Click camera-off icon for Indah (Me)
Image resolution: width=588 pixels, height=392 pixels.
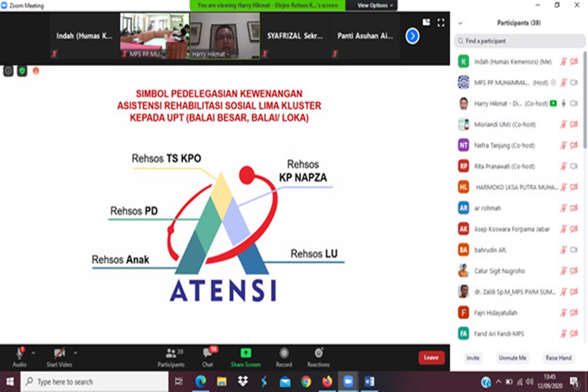pos(574,62)
